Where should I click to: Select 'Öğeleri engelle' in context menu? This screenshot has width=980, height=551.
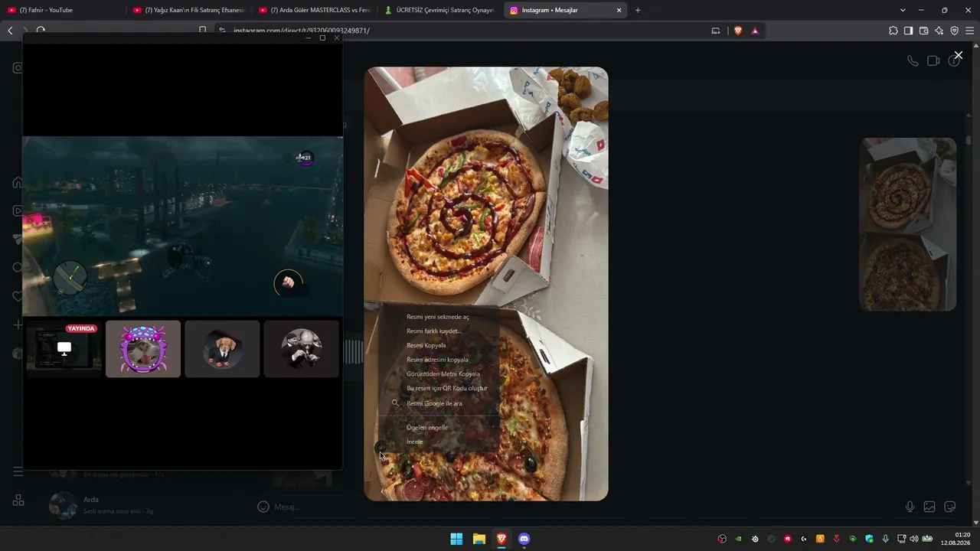pos(438,428)
